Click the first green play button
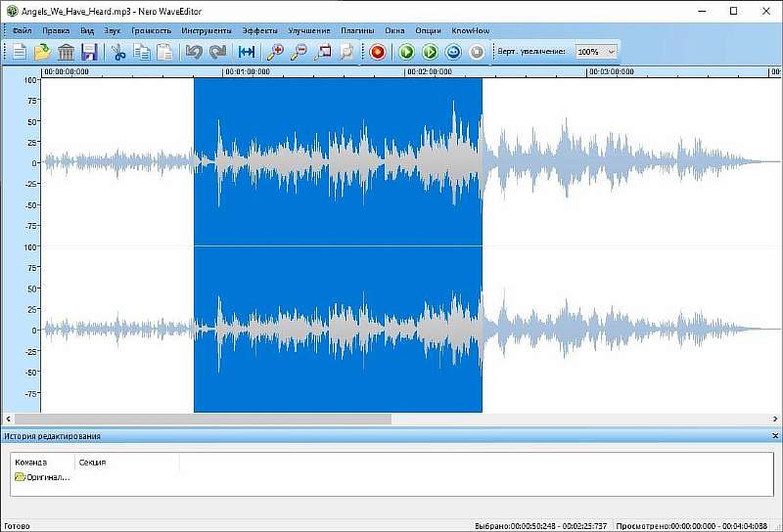783x532 pixels. pyautogui.click(x=406, y=52)
